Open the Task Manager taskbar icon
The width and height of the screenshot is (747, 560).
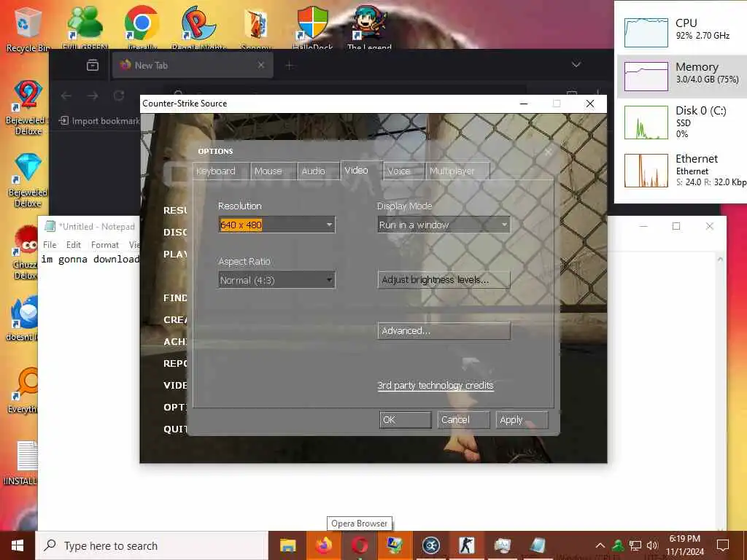502,545
